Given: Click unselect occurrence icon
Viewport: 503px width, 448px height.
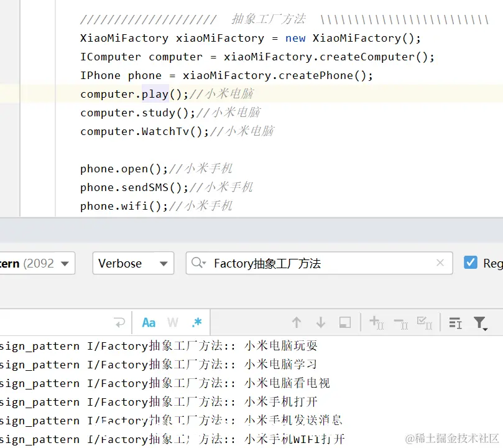Looking at the screenshot, I should tap(400, 323).
